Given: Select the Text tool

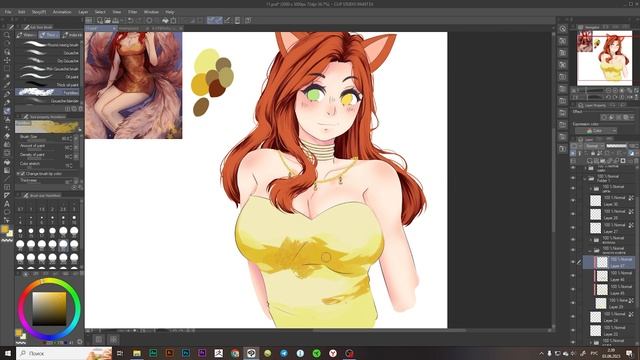Looking at the screenshot, I should pos(7,204).
